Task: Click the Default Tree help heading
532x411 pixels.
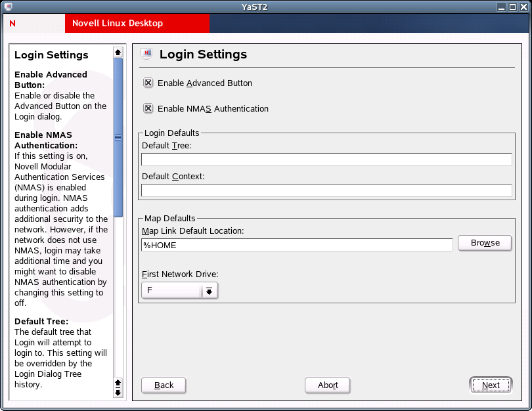Action: pyautogui.click(x=41, y=321)
